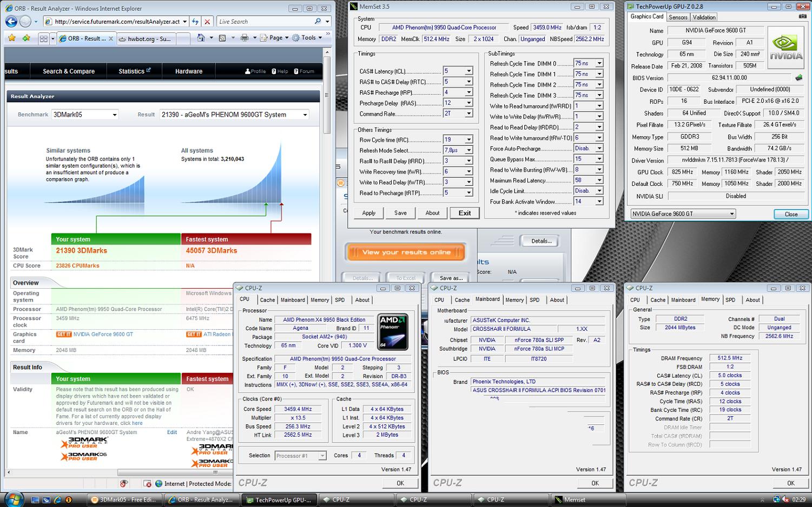Click the NVIDIA logo in GPU-Z
Screen dimensions: 812x507
point(786,48)
